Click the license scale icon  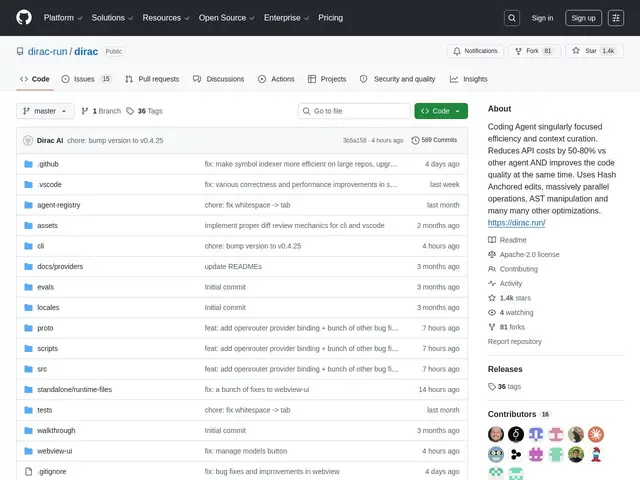click(x=492, y=254)
